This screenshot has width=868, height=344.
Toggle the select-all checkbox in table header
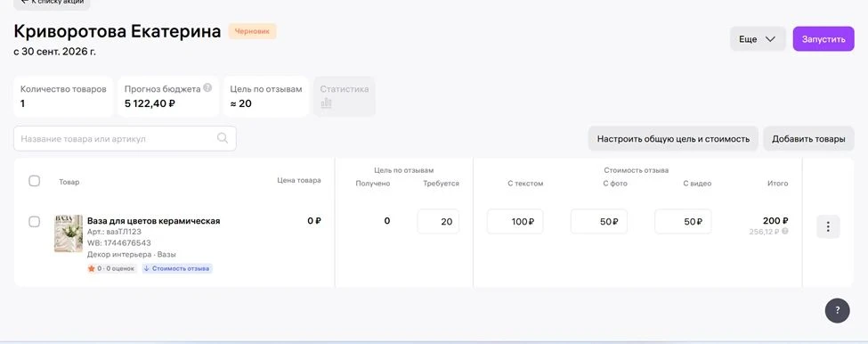click(x=35, y=181)
